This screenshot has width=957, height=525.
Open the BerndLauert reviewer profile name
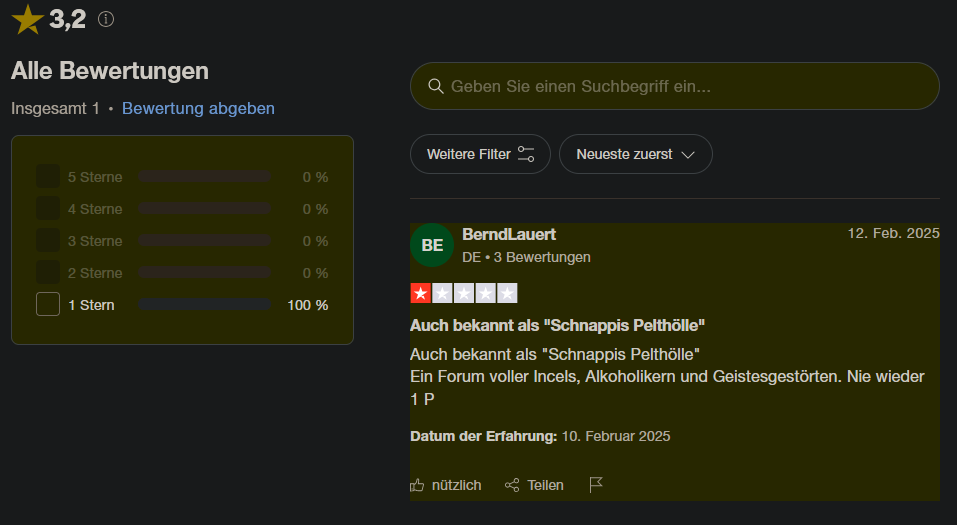(x=509, y=234)
